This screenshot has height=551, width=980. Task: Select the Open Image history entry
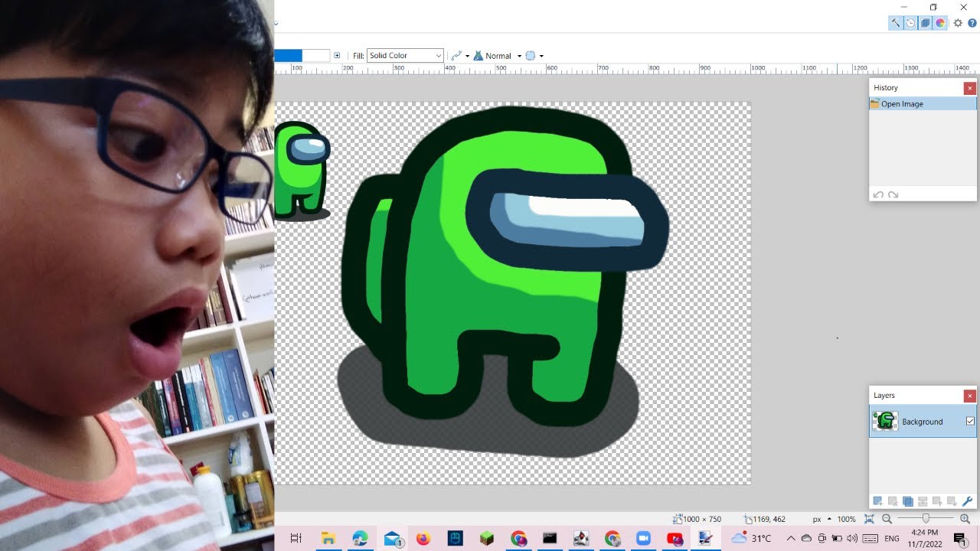pyautogui.click(x=923, y=104)
